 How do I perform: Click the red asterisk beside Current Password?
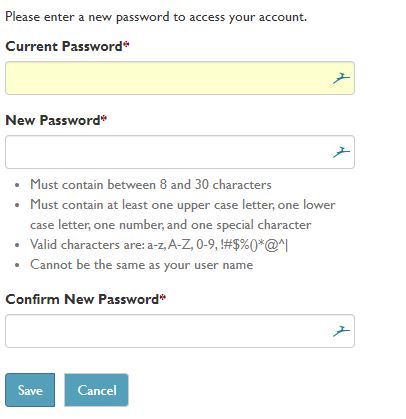[126, 44]
